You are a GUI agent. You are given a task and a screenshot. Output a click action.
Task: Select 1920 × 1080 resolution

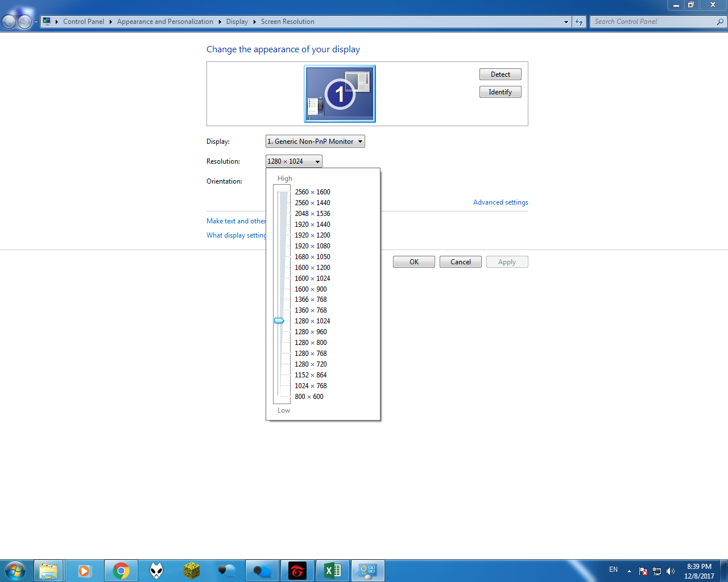click(x=312, y=246)
